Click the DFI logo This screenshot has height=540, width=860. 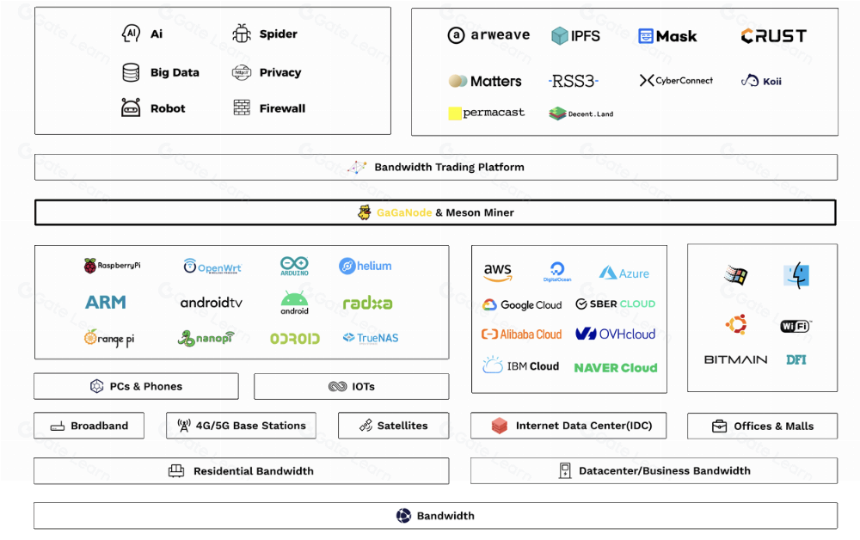pyautogui.click(x=796, y=360)
